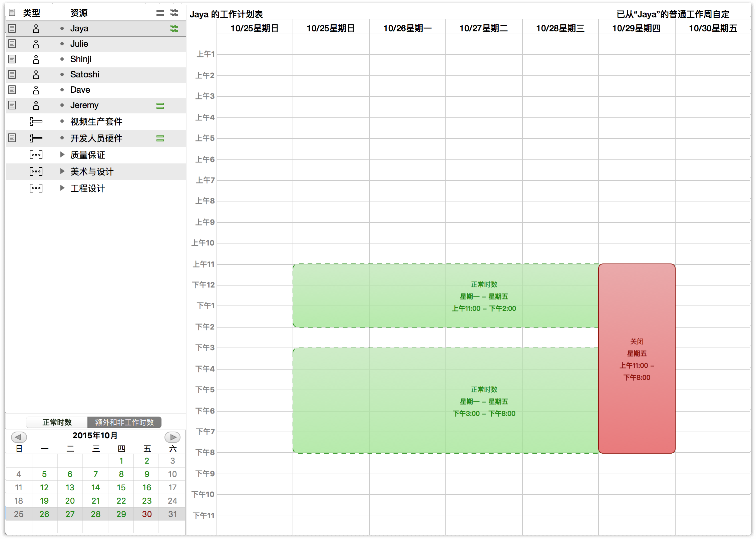Click the green icon in 开发人员硬件 row
Viewport: 756px width, 539px height.
point(160,138)
